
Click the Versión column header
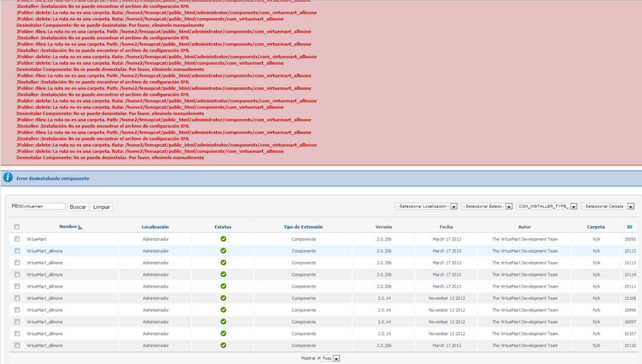(383, 227)
